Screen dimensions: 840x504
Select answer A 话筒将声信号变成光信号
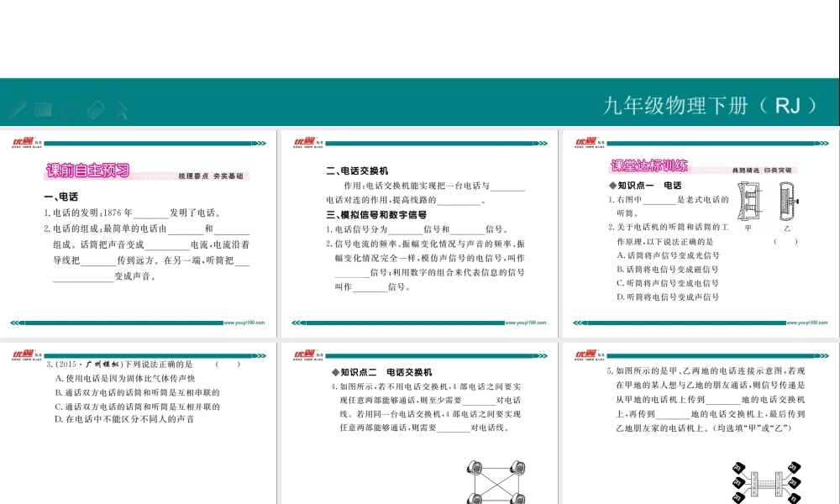coord(668,255)
